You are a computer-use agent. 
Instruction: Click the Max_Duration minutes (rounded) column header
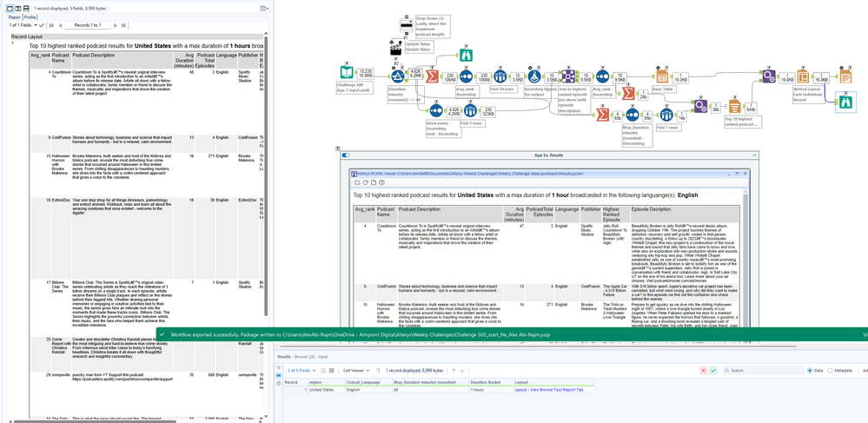point(429,382)
